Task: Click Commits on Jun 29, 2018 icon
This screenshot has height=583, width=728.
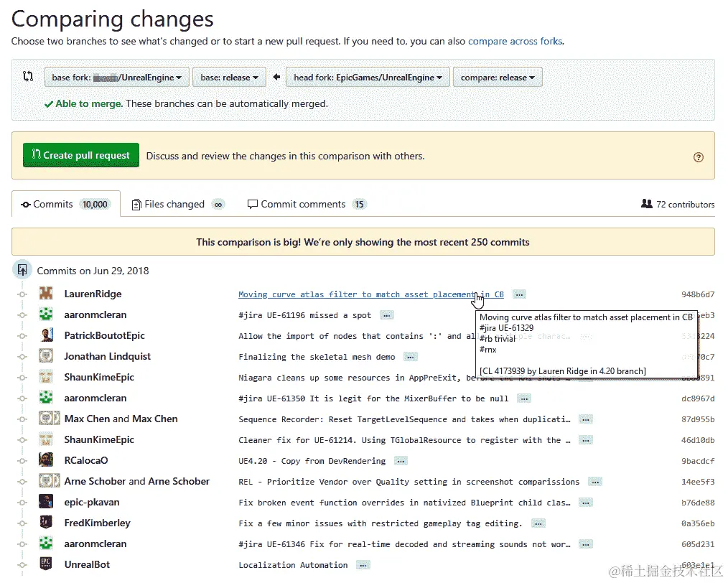Action: click(22, 270)
